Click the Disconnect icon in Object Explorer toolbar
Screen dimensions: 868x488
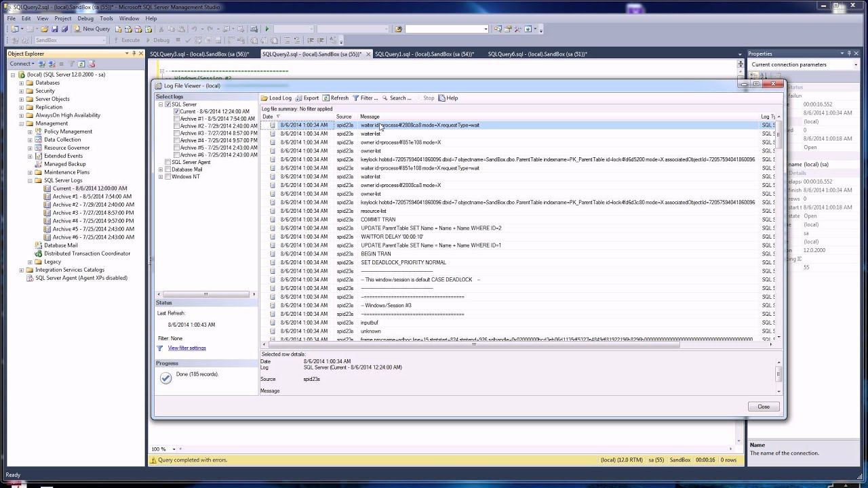click(52, 64)
